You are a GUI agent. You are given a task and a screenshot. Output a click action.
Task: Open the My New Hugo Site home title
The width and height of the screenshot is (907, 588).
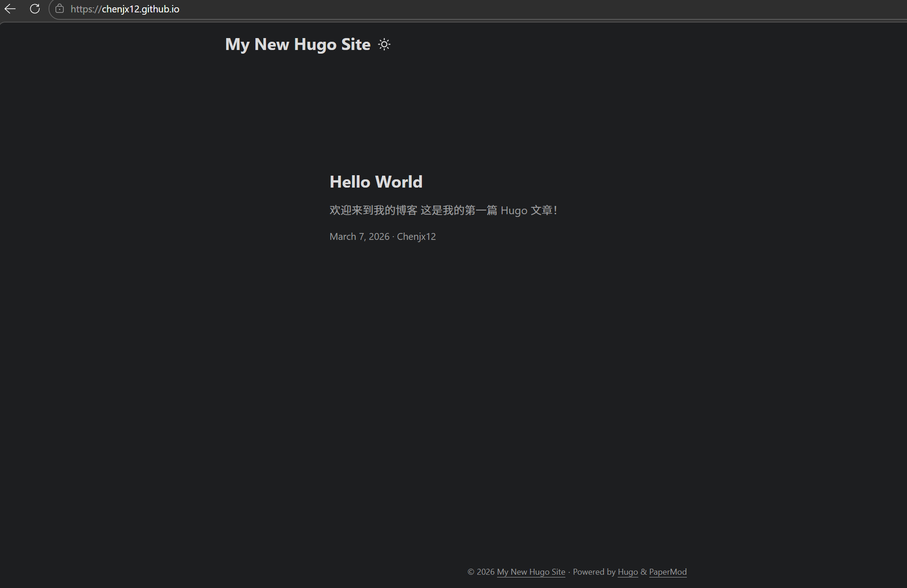(298, 44)
